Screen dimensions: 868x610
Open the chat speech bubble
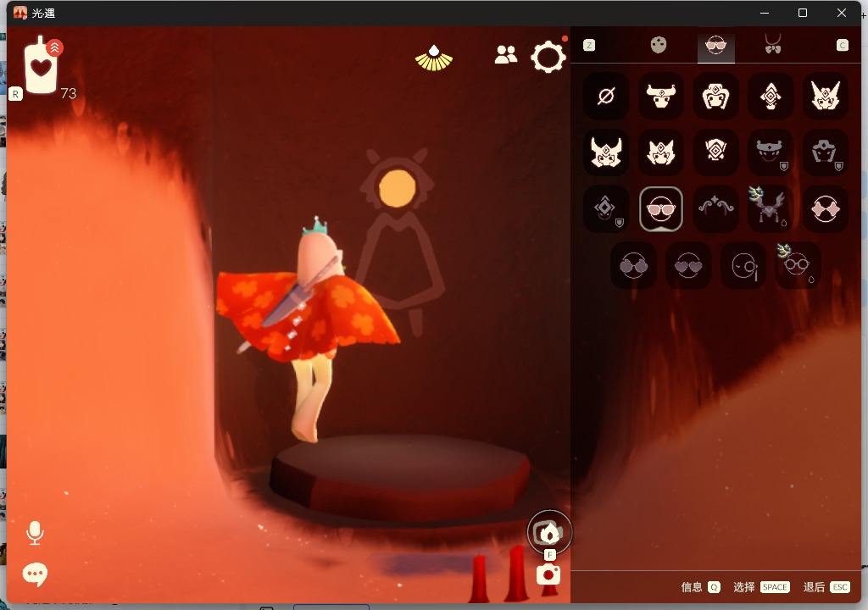(x=35, y=574)
